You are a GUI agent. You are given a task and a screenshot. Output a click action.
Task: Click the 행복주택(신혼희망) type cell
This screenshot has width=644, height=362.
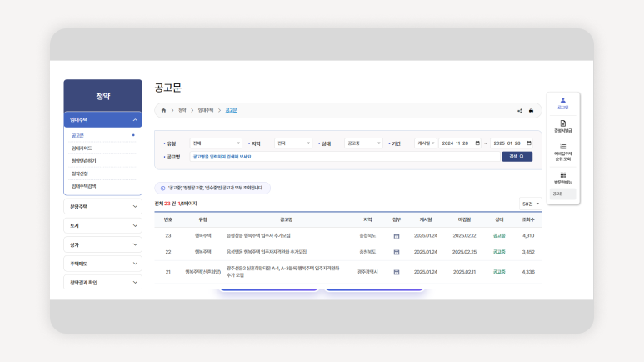[203, 272]
